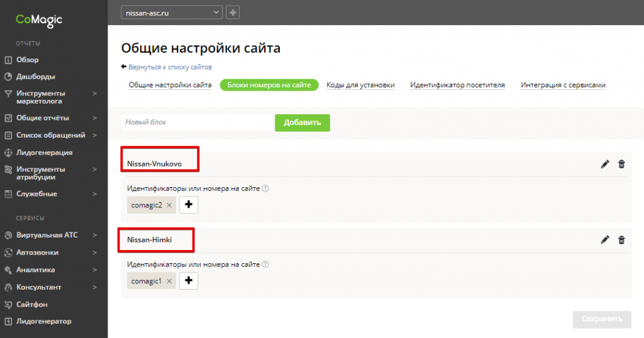Click the comagic2 tag label
This screenshot has width=644, height=338.
point(147,205)
